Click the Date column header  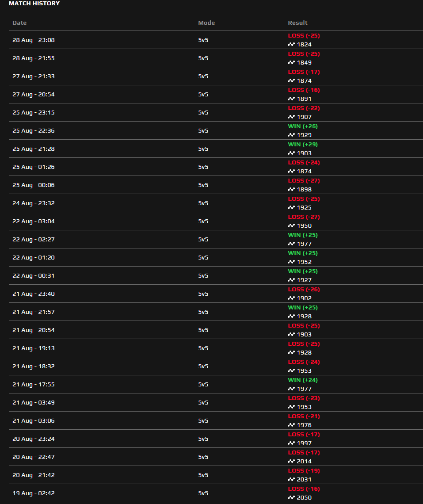19,23
